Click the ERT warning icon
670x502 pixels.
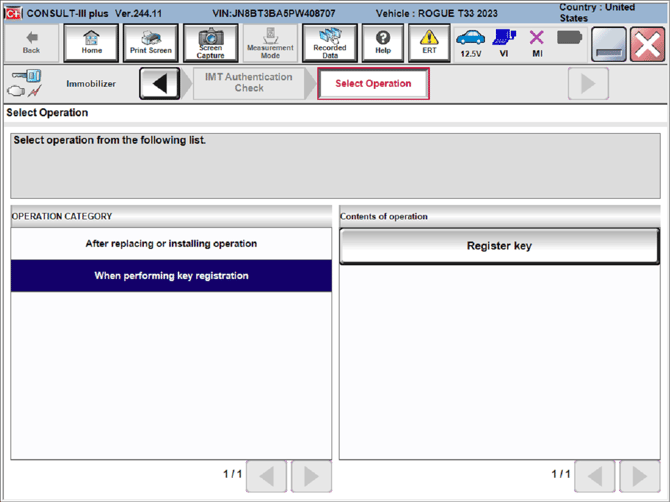(429, 43)
